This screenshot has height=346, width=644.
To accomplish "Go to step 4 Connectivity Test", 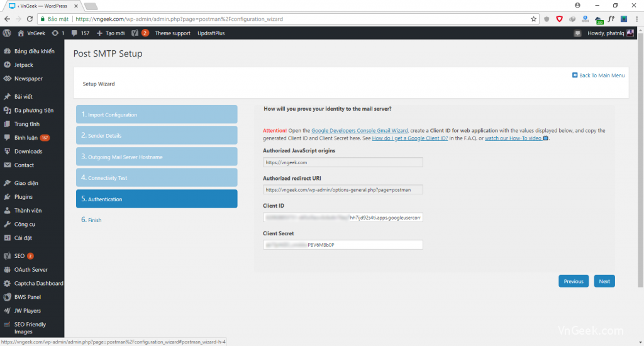I will pos(157,177).
